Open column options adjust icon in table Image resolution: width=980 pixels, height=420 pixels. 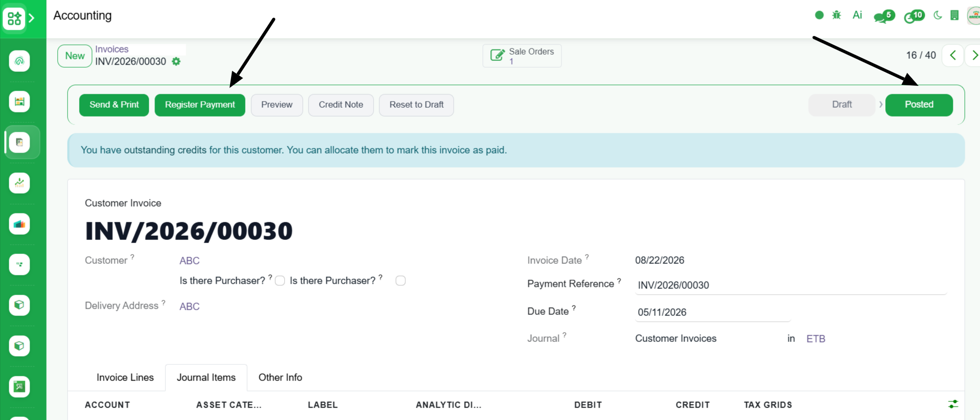pyautogui.click(x=953, y=404)
